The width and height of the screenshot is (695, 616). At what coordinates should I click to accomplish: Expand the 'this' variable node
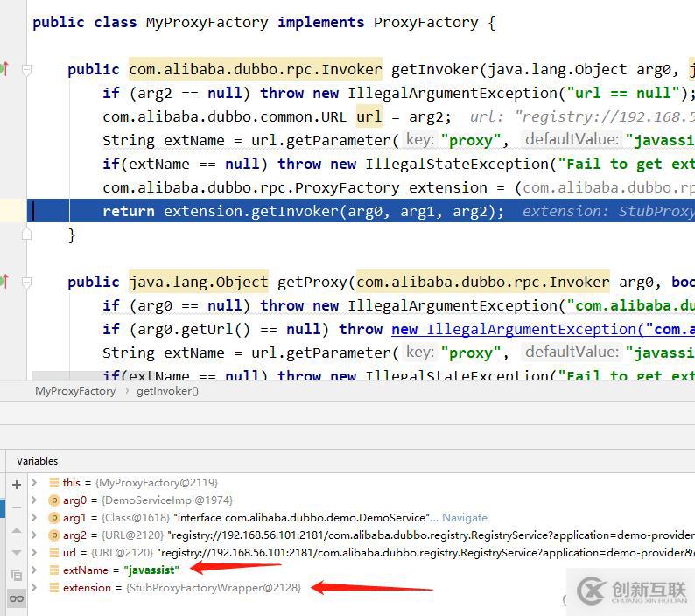tap(34, 482)
